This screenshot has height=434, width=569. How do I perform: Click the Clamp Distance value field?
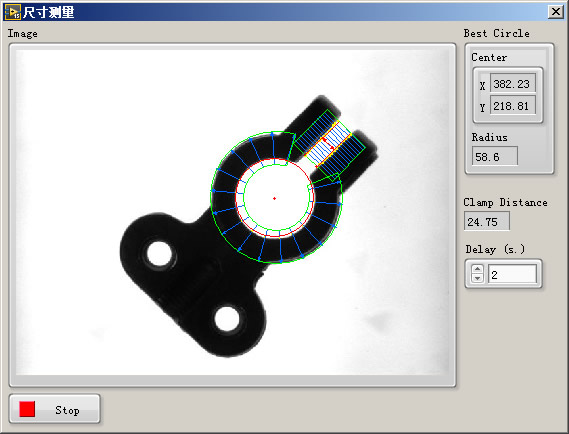487,221
